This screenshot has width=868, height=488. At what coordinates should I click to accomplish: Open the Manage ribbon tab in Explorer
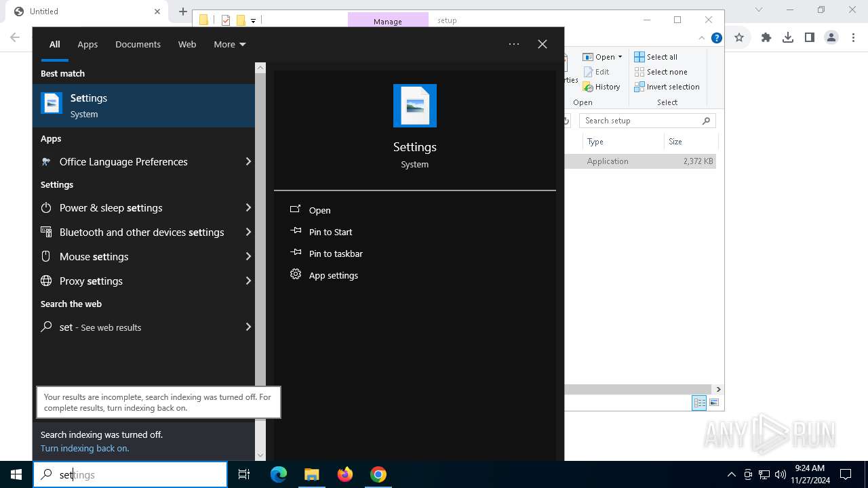point(388,20)
